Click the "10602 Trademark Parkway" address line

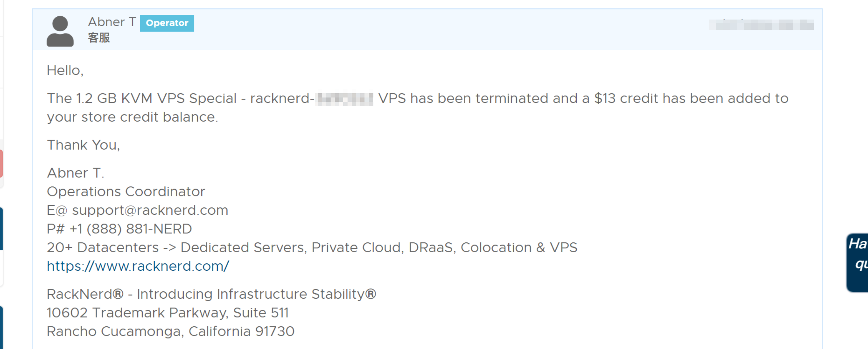168,313
